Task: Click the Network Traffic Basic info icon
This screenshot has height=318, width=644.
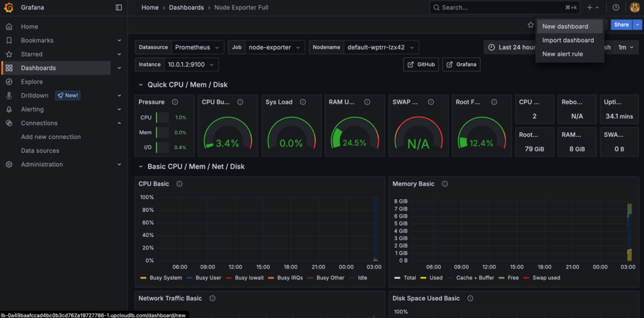Action: pos(213,299)
